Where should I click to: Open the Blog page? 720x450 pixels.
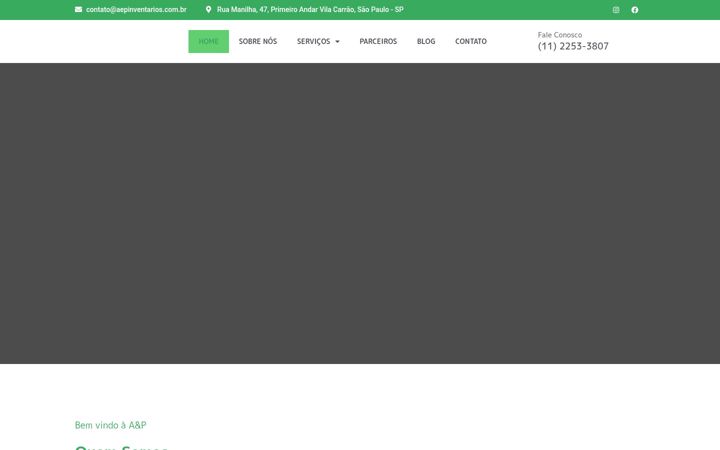click(426, 41)
